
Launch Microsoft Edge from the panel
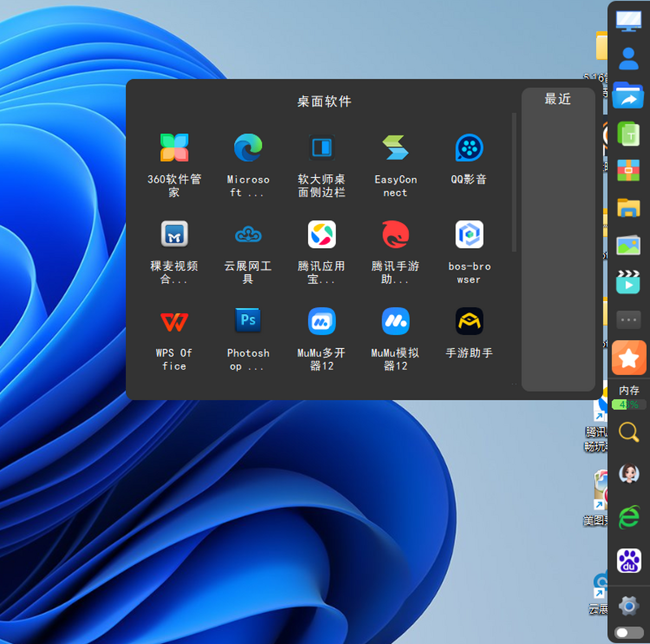point(248,148)
